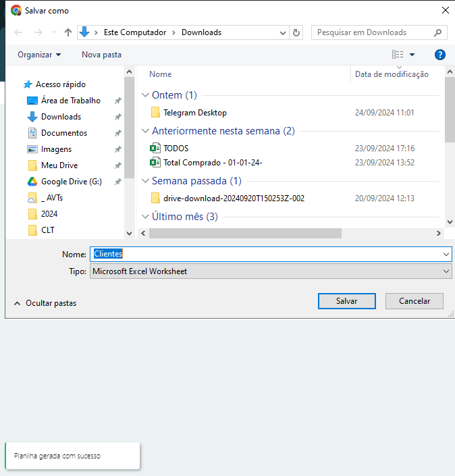Toggle Ocultar pastas to hide folders
Viewport: 455px width, 476px height.
tap(45, 303)
